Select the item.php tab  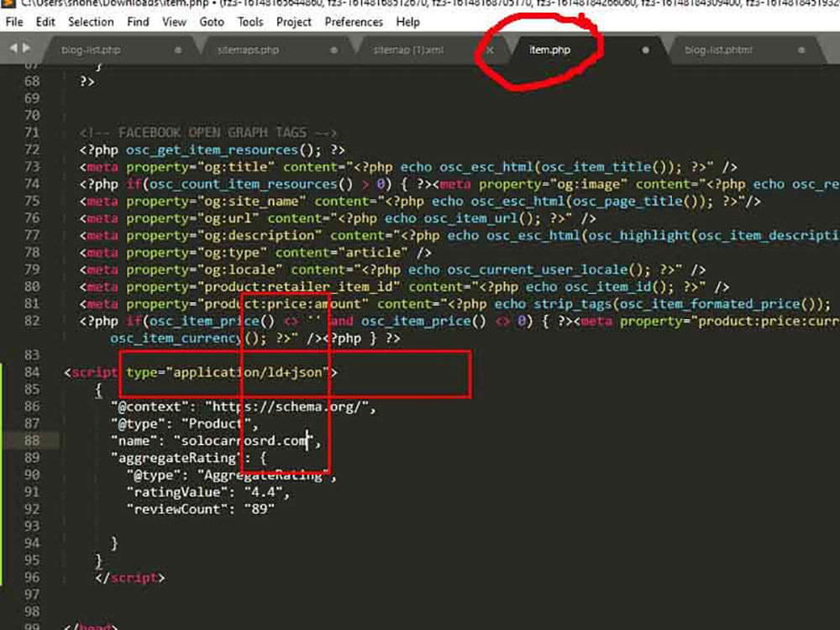(x=549, y=50)
